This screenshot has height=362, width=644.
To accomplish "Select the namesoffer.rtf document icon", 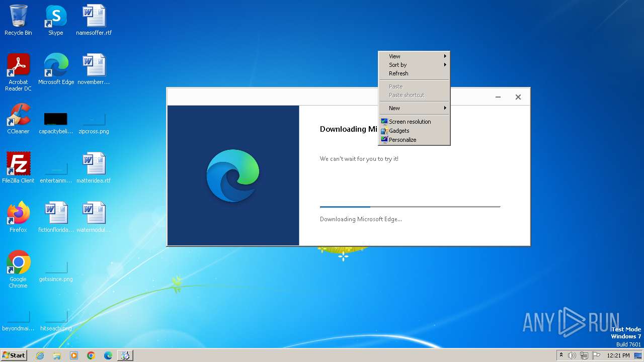I will 94,20.
